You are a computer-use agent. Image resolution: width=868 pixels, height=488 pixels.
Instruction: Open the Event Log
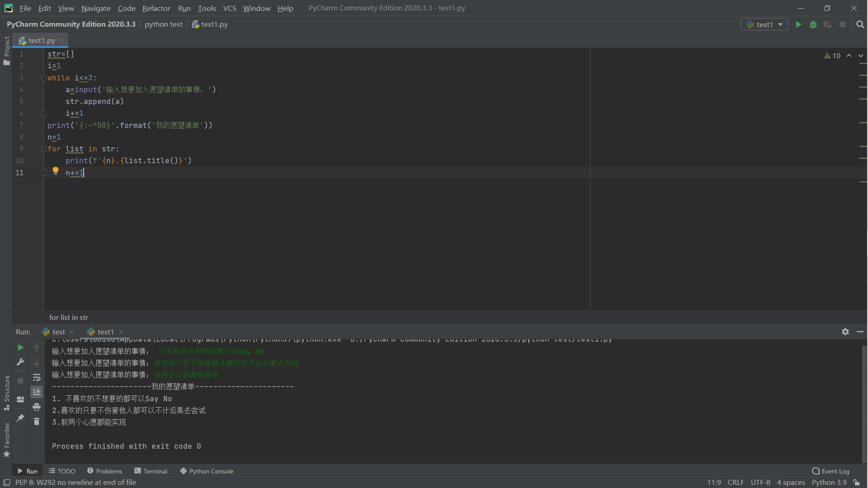[830, 471]
